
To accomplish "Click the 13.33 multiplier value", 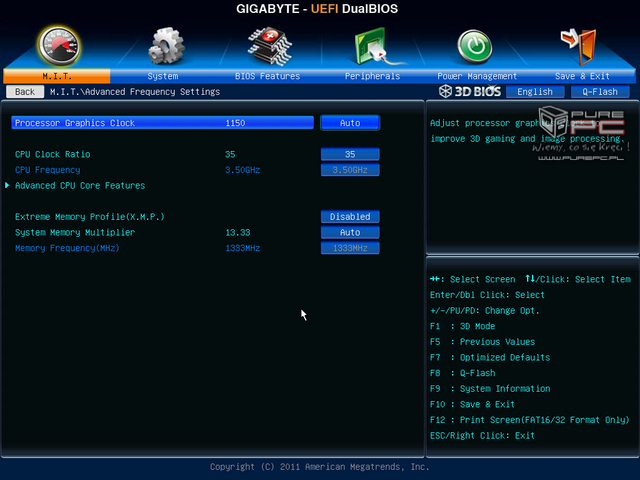I will 238,232.
